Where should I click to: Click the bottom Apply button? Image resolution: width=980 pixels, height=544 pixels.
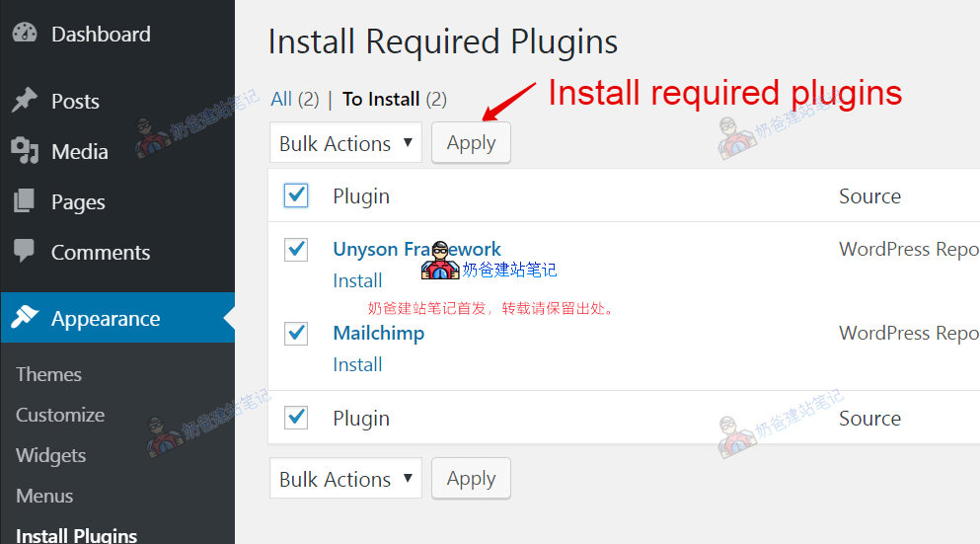coord(472,478)
